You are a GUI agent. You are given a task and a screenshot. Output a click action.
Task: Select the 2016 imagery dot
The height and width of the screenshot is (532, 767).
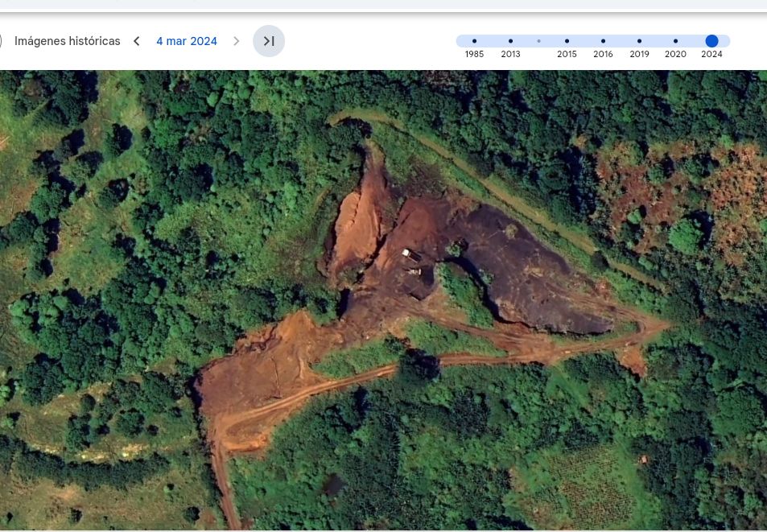[603, 40]
